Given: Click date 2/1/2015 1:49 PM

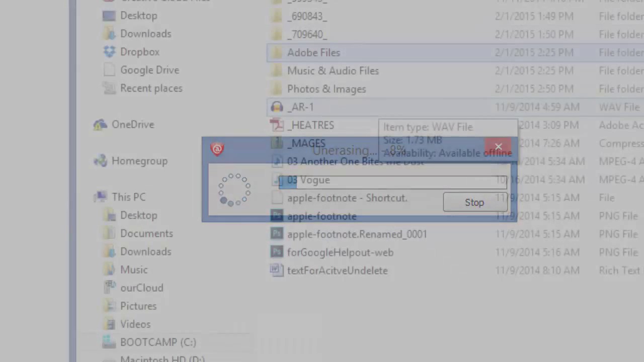Looking at the screenshot, I should coord(534,16).
